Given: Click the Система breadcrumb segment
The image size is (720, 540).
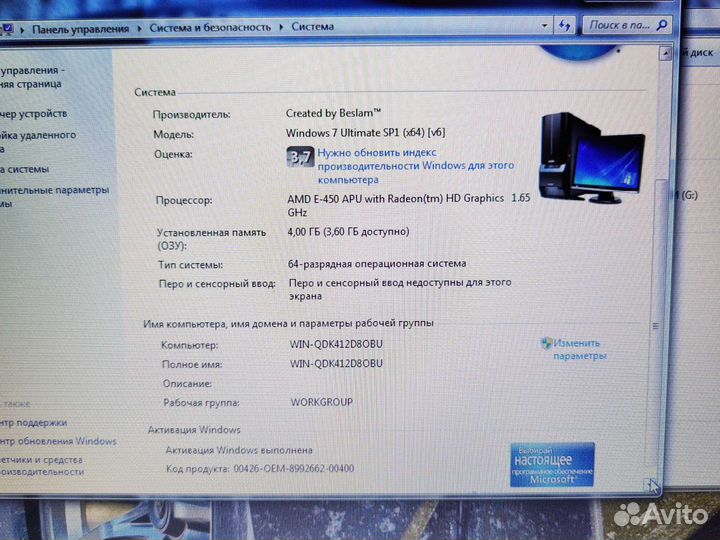Looking at the screenshot, I should (x=312, y=27).
